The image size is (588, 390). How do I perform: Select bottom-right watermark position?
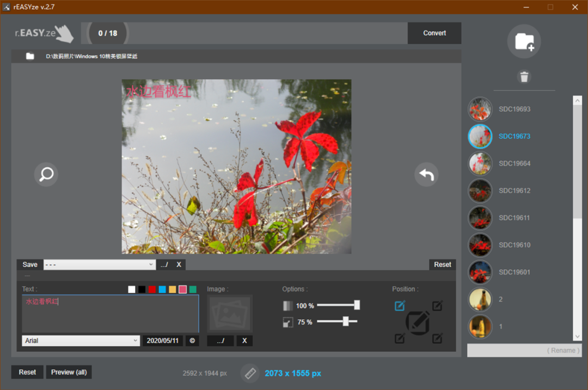437,339
